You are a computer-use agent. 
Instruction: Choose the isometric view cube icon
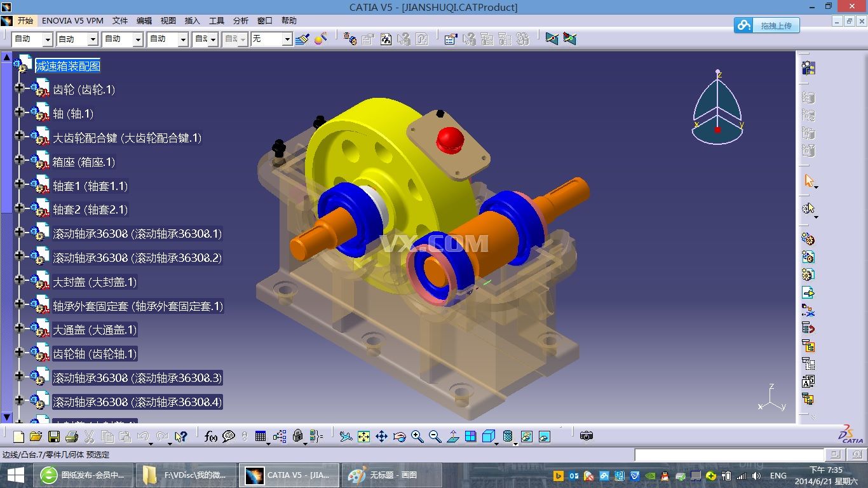488,437
